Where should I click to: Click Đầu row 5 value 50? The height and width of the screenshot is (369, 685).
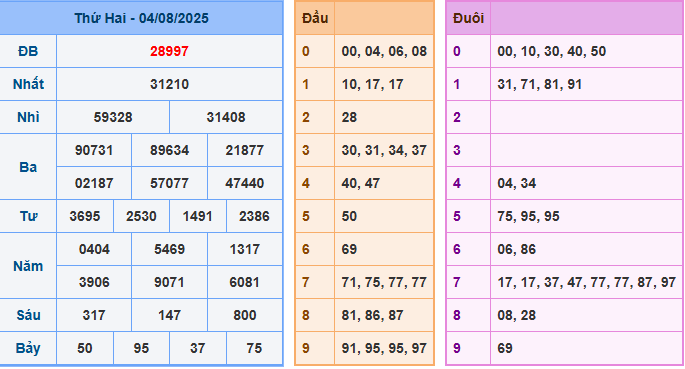[349, 217]
